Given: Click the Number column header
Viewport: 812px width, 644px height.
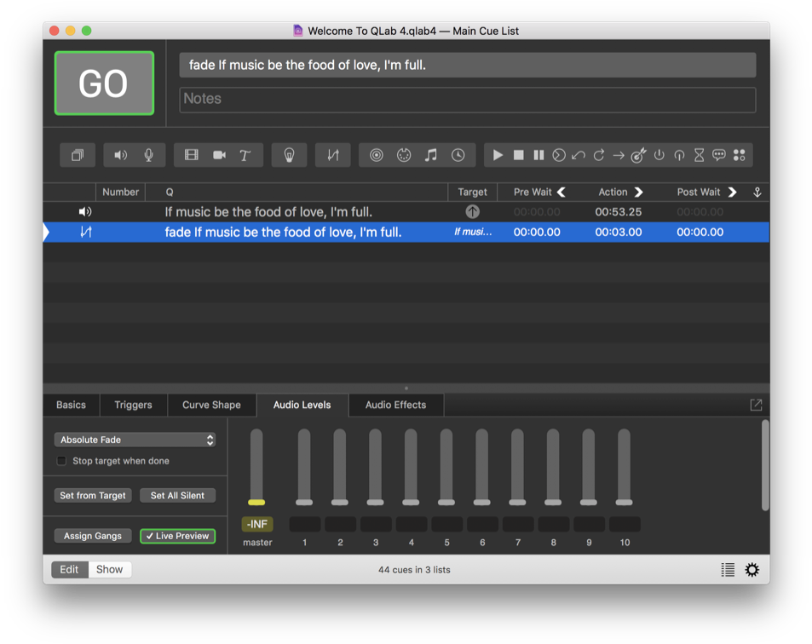Looking at the screenshot, I should pos(121,192).
